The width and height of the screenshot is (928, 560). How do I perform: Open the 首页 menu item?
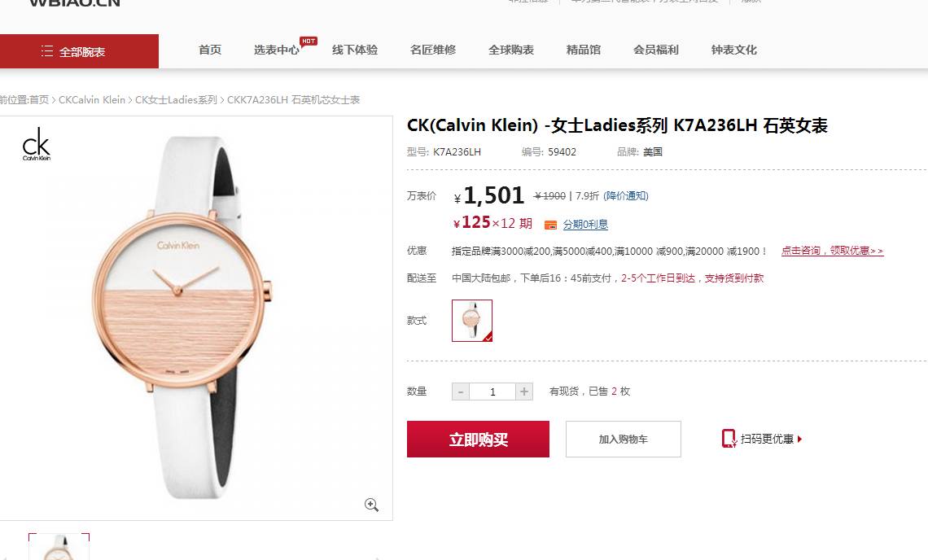point(209,50)
